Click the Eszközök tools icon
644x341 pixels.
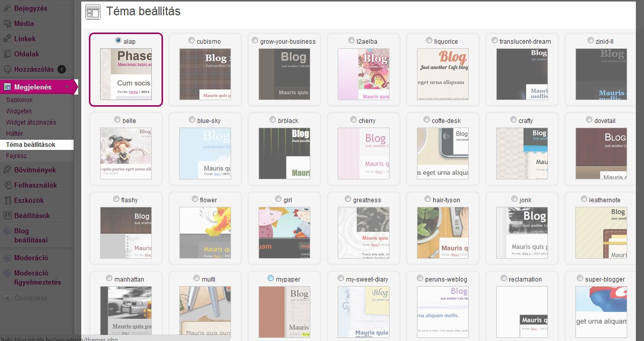pyautogui.click(x=7, y=200)
